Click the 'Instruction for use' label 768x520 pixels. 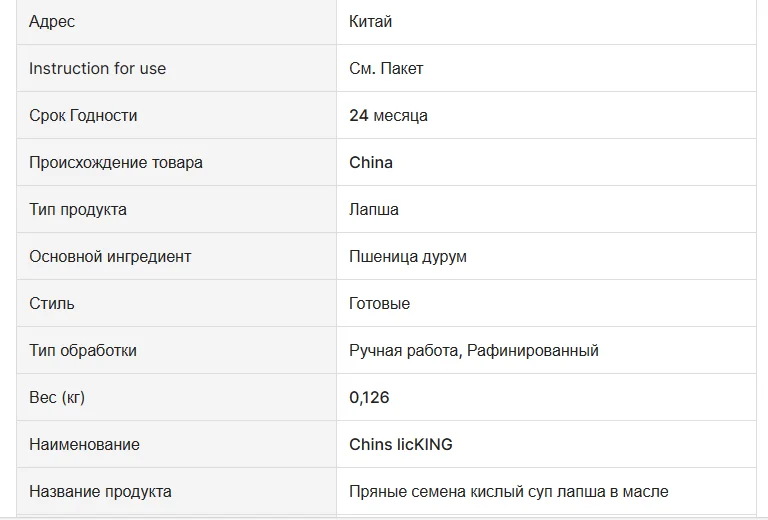97,68
